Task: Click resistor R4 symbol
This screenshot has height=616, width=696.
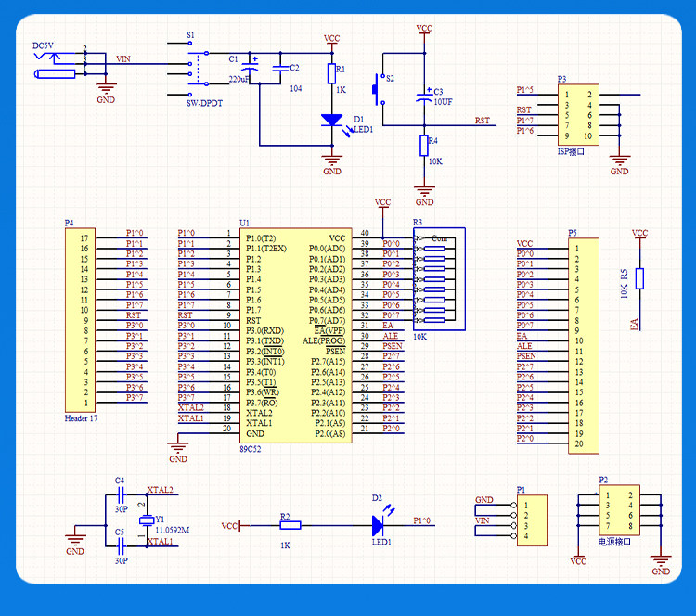Action: (x=424, y=146)
